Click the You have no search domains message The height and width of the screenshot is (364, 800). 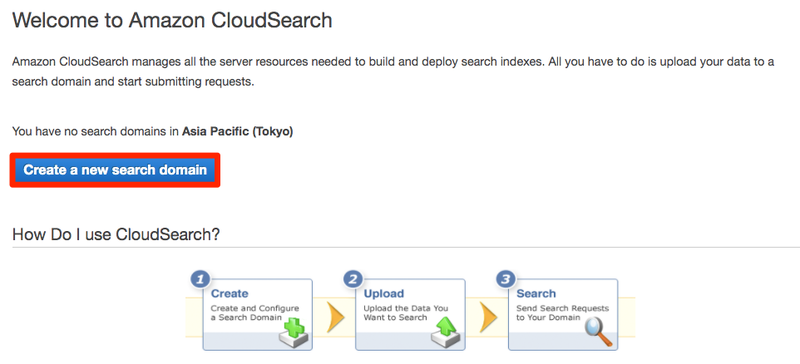[153, 132]
